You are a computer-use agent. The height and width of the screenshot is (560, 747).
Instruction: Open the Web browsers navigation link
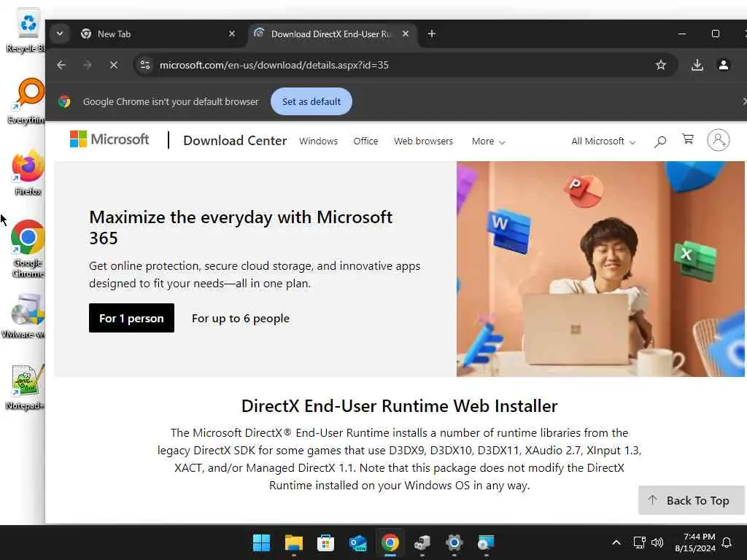tap(423, 141)
